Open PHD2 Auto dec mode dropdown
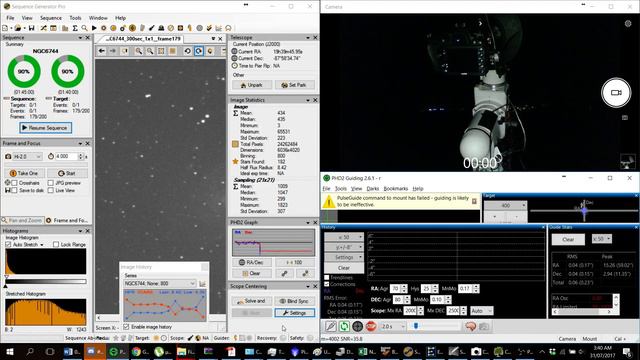The width and height of the screenshot is (640, 360). pyautogui.click(x=482, y=311)
